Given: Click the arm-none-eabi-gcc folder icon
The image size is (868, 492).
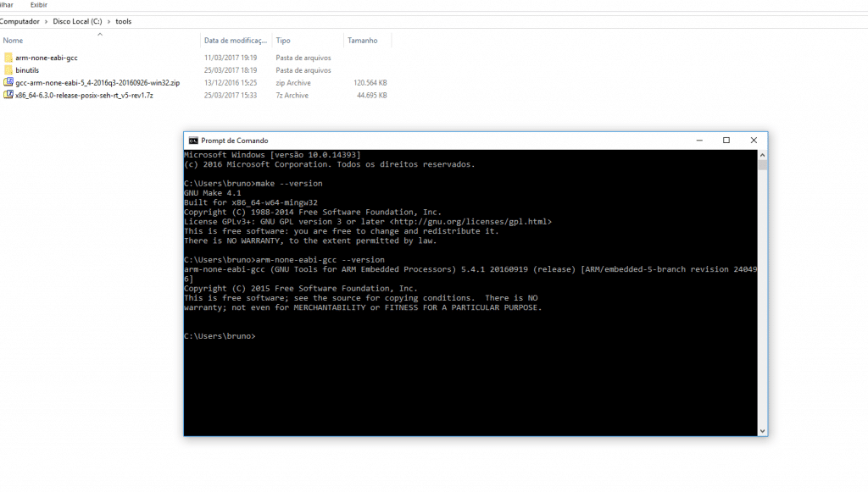Looking at the screenshot, I should (x=8, y=58).
